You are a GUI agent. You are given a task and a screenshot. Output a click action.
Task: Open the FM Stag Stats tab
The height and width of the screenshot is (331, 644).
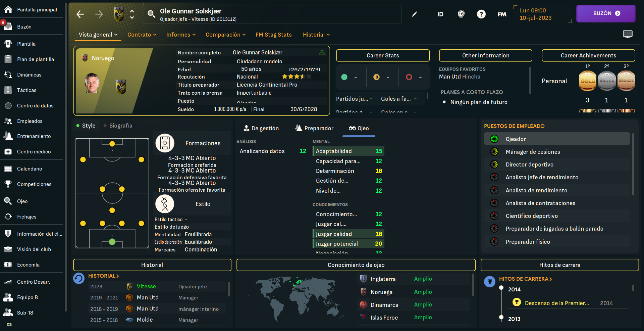pos(273,35)
